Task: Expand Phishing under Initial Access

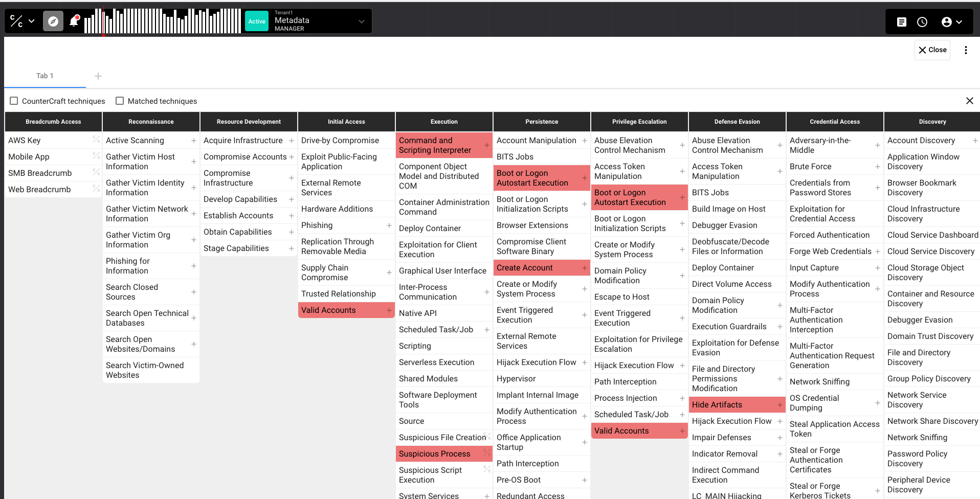Action: coord(389,225)
